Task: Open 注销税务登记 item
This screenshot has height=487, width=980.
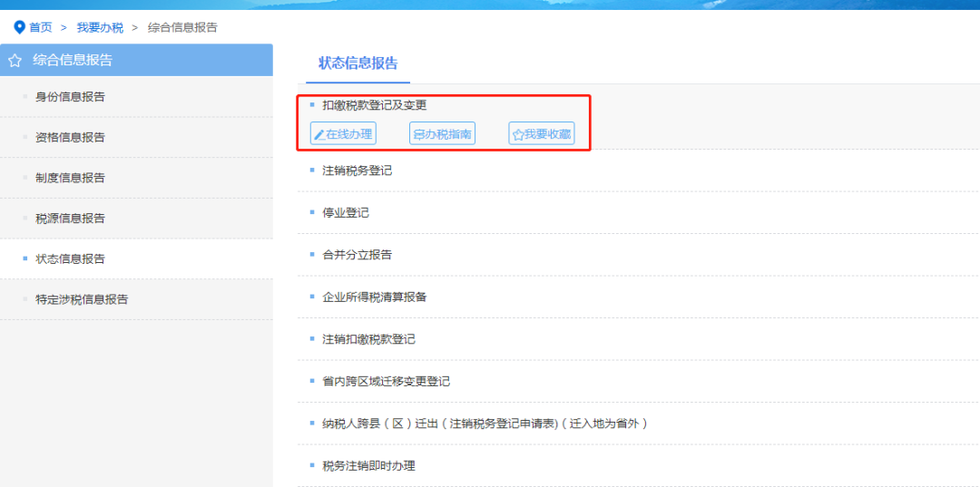Action: pyautogui.click(x=357, y=170)
